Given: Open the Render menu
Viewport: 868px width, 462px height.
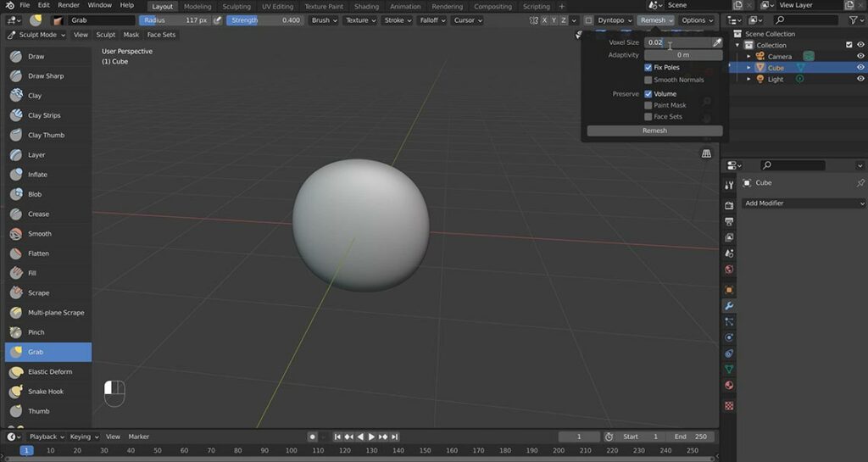Looking at the screenshot, I should (69, 5).
